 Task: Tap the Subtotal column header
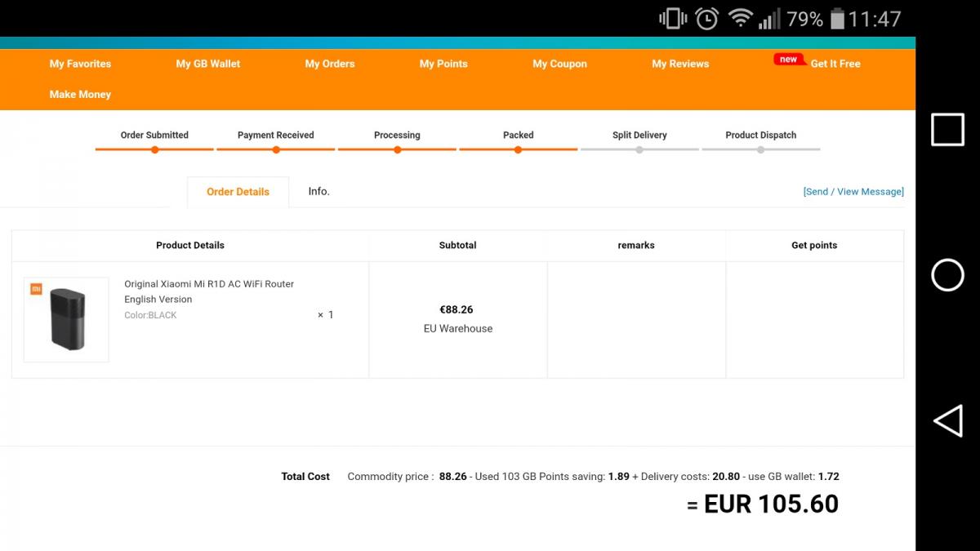[x=457, y=245]
